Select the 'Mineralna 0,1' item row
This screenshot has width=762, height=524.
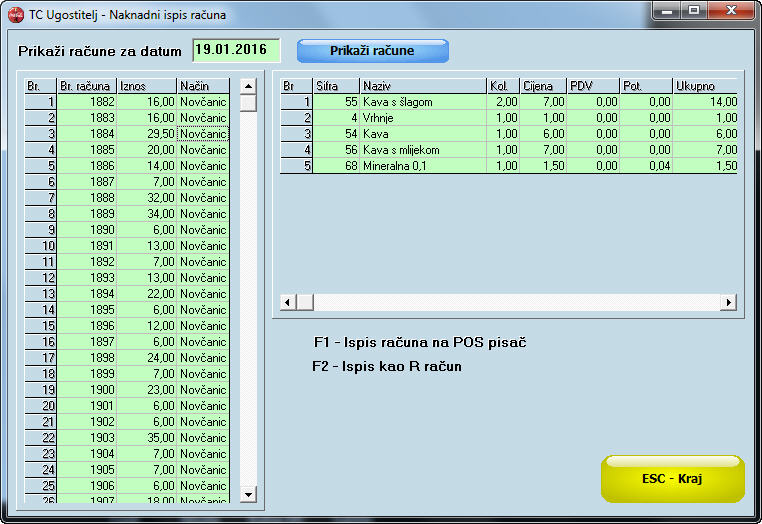[x=422, y=166]
